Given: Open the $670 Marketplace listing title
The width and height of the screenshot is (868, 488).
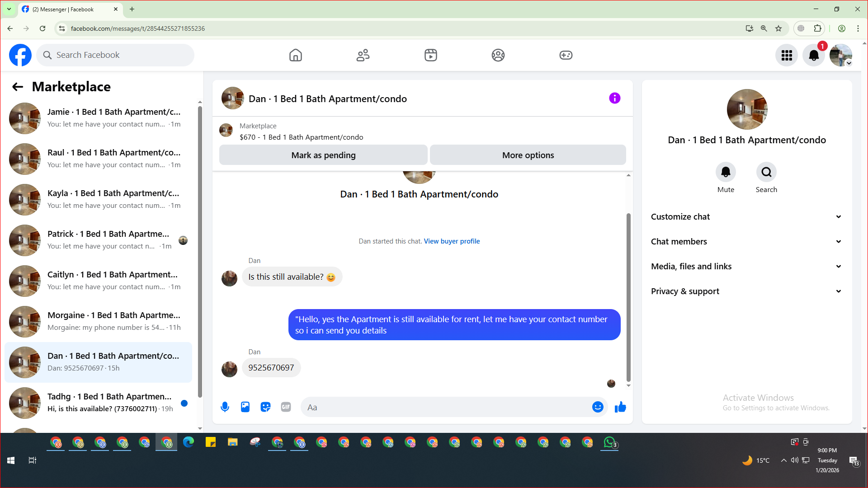Looking at the screenshot, I should [x=301, y=137].
